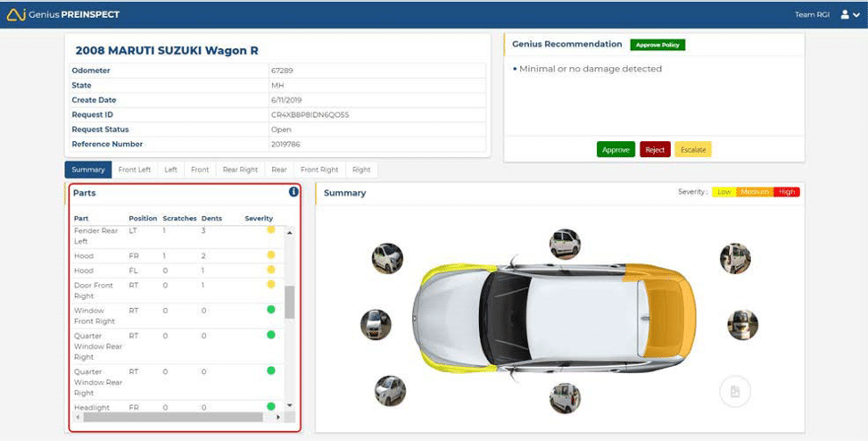
Task: Select the Window Front Right part name
Action: click(95, 316)
